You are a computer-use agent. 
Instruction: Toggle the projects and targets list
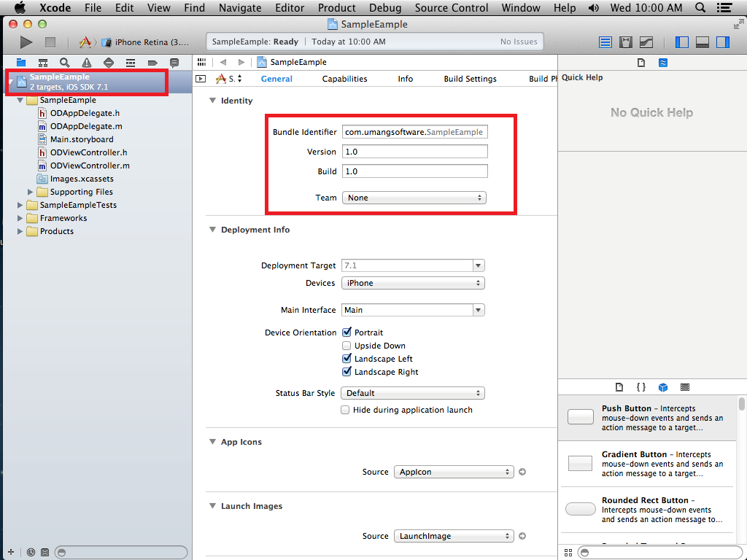tap(201, 79)
